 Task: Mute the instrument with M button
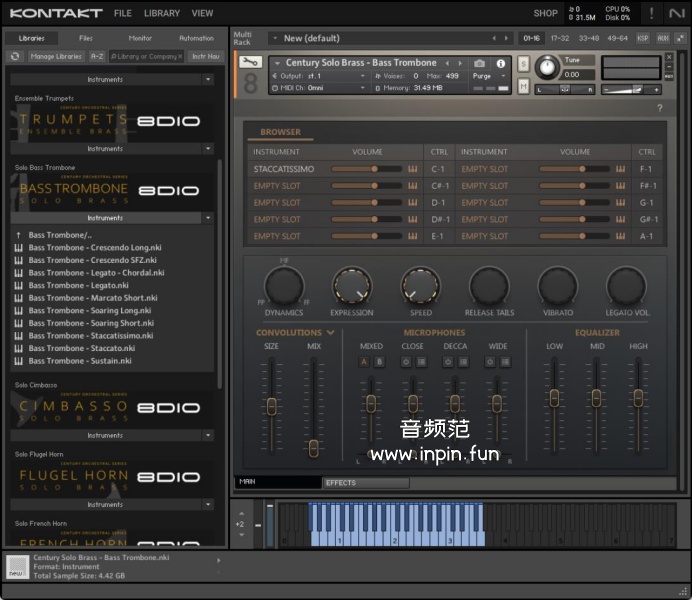[524, 86]
